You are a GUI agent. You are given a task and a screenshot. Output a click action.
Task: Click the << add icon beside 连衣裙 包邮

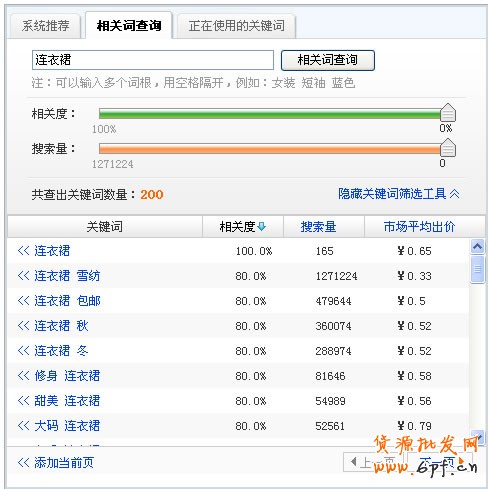[23, 301]
